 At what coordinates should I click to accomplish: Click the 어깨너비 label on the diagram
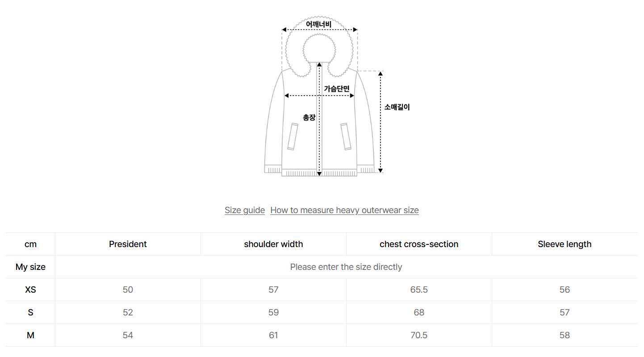click(319, 24)
